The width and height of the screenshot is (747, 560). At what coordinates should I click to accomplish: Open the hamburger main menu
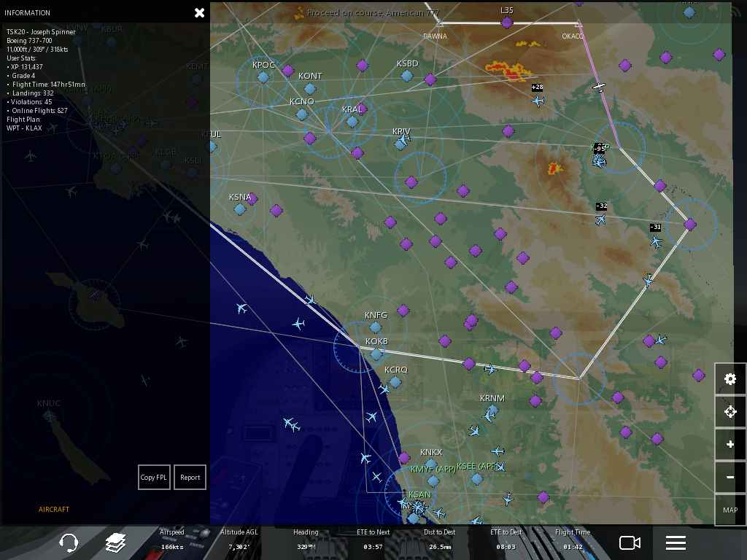(x=676, y=542)
